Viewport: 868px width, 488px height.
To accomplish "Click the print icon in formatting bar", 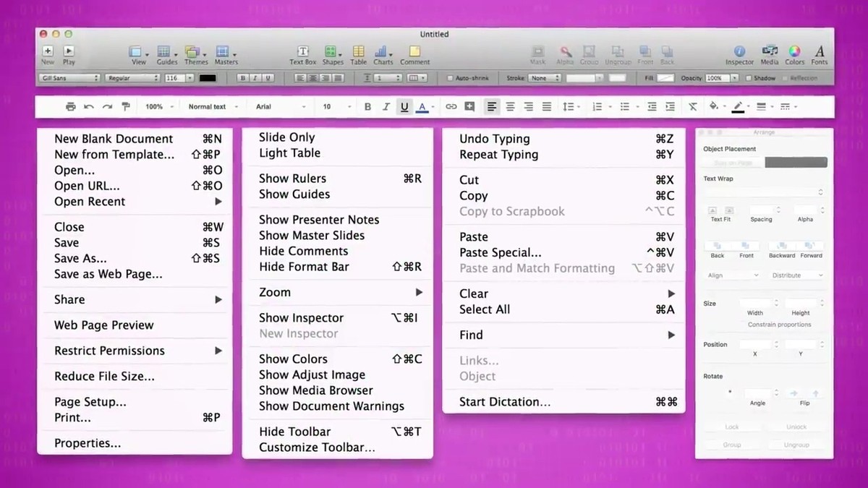I will 70,107.
